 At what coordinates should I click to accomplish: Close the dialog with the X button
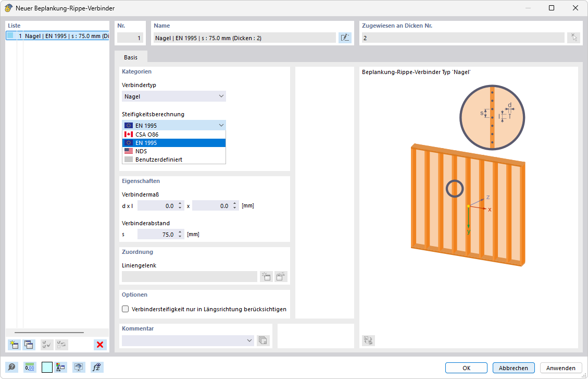[x=576, y=8]
